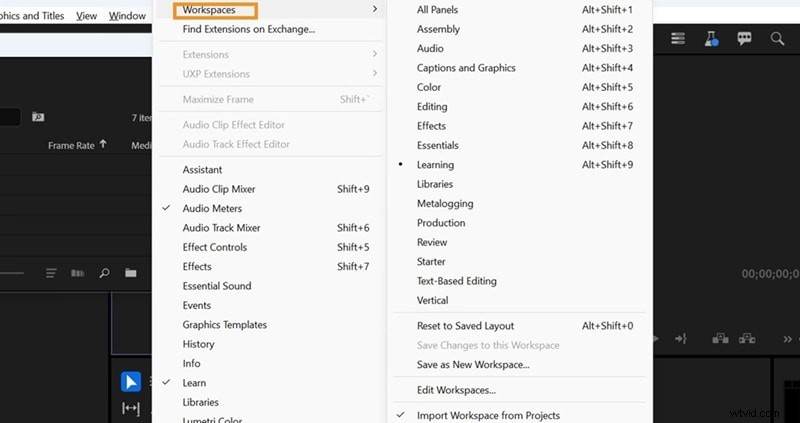Toggle Import Workspace from Projects option
The width and height of the screenshot is (800, 423).
coord(488,415)
